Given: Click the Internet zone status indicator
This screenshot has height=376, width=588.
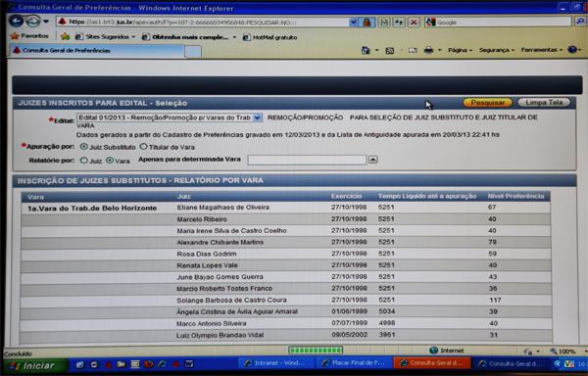Looking at the screenshot, I should click(447, 351).
